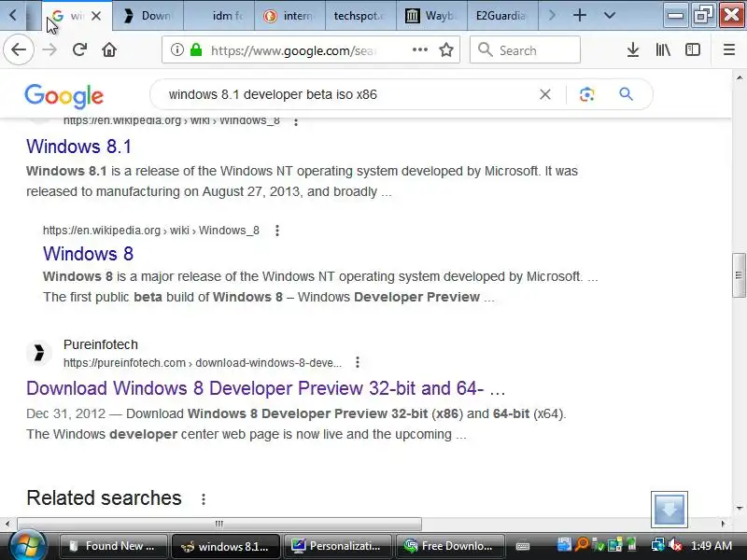
Task: Click the blue download arrow overlay button
Action: click(x=669, y=509)
